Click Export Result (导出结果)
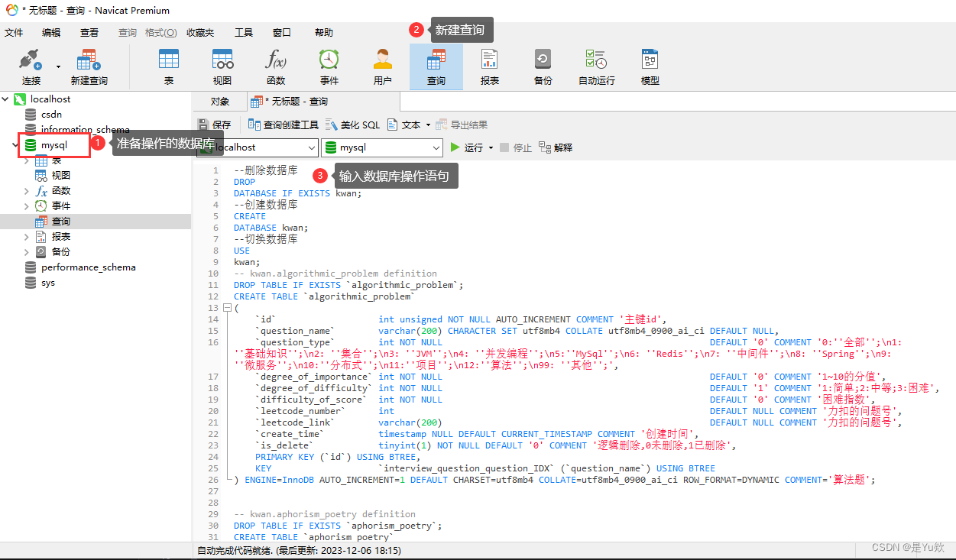 [462, 125]
